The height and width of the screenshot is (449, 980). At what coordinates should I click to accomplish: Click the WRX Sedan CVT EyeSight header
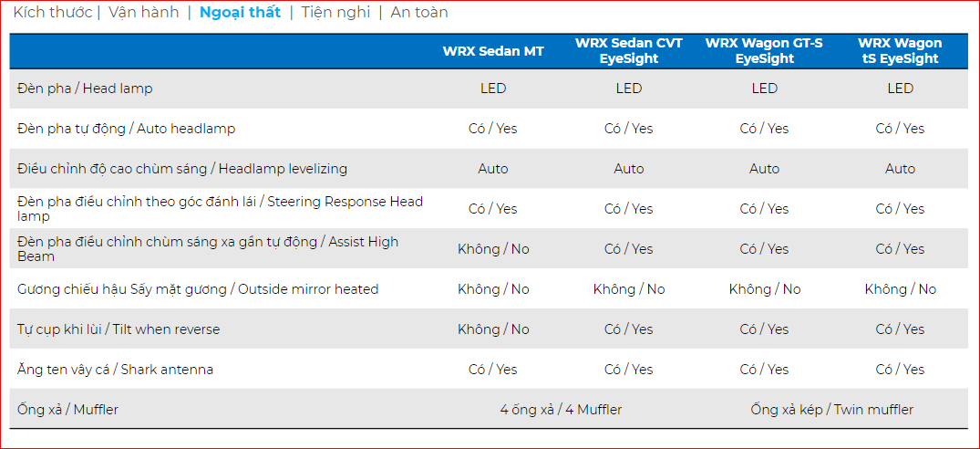[x=628, y=51]
